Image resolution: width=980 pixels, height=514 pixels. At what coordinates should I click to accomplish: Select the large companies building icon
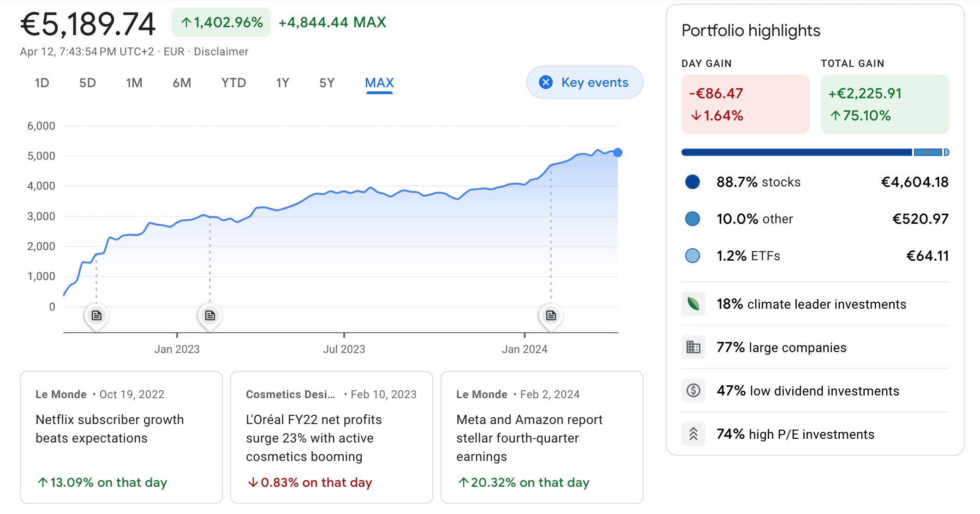(x=693, y=347)
